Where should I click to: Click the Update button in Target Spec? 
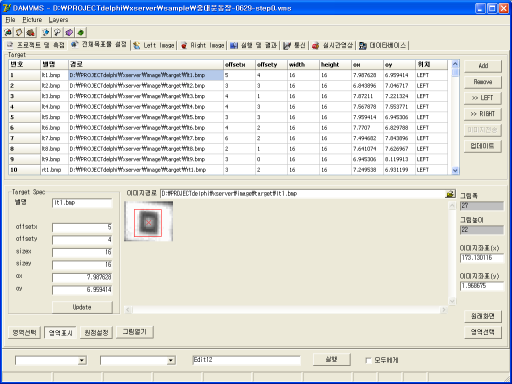click(82, 307)
